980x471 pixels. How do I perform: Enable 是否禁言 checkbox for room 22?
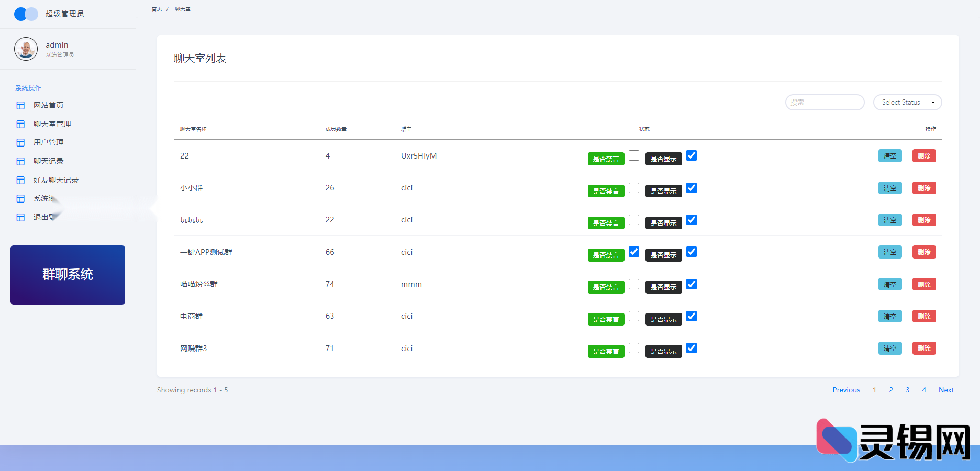pos(634,155)
